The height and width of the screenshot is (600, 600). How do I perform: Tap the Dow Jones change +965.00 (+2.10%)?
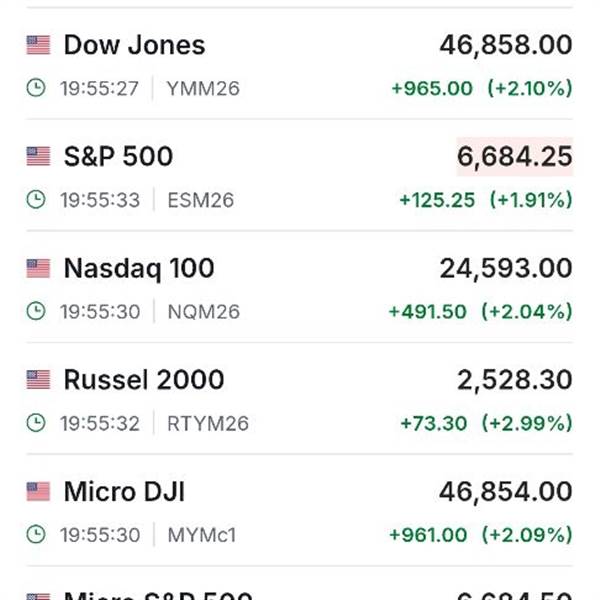(482, 88)
